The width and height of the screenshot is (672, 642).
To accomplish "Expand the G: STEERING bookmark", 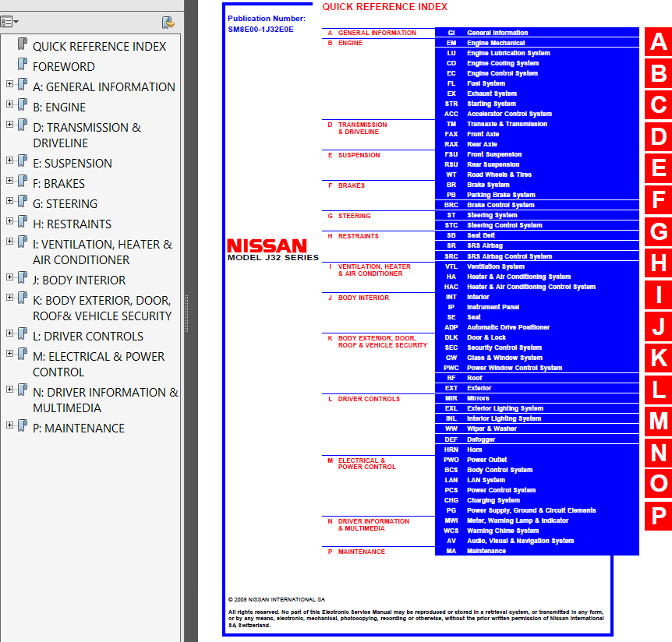I will [x=9, y=201].
